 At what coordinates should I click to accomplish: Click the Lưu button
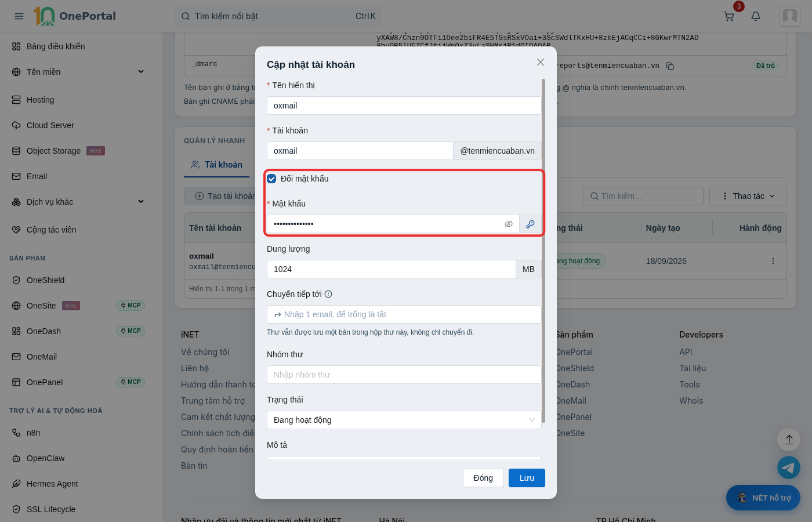527,478
